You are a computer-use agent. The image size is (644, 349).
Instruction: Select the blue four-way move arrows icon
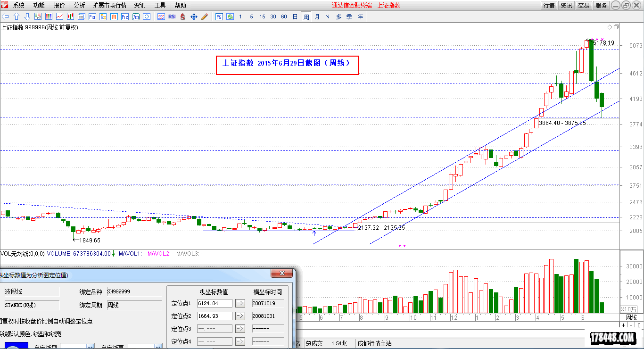pyautogui.click(x=194, y=17)
